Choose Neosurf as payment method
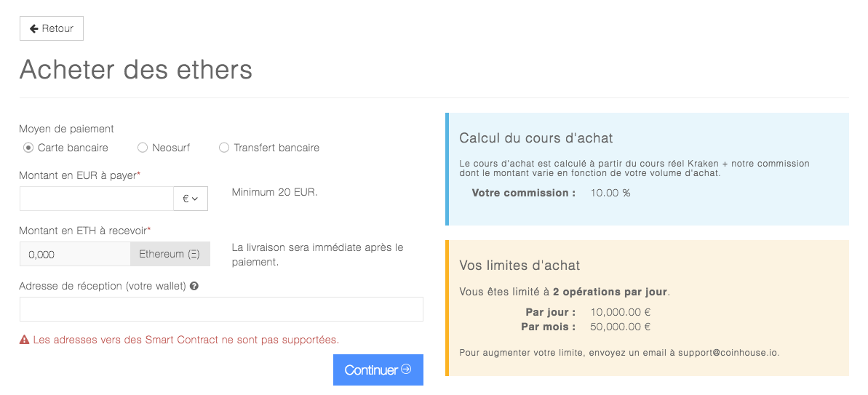 [143, 148]
